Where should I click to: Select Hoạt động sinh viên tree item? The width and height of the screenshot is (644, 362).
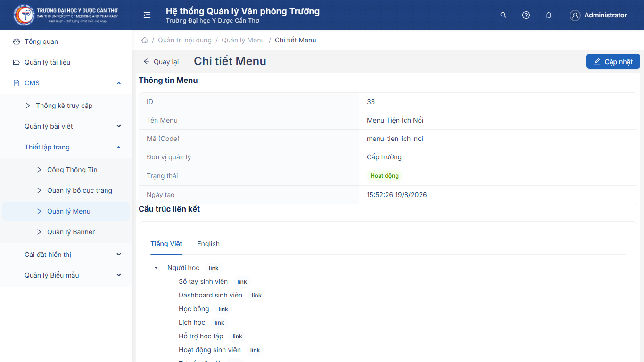pos(210,350)
